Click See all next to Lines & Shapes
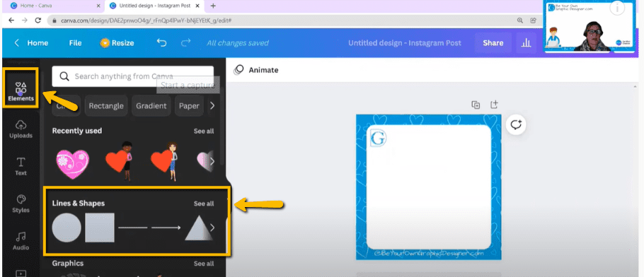Screen dimensions: 644x277 204,204
